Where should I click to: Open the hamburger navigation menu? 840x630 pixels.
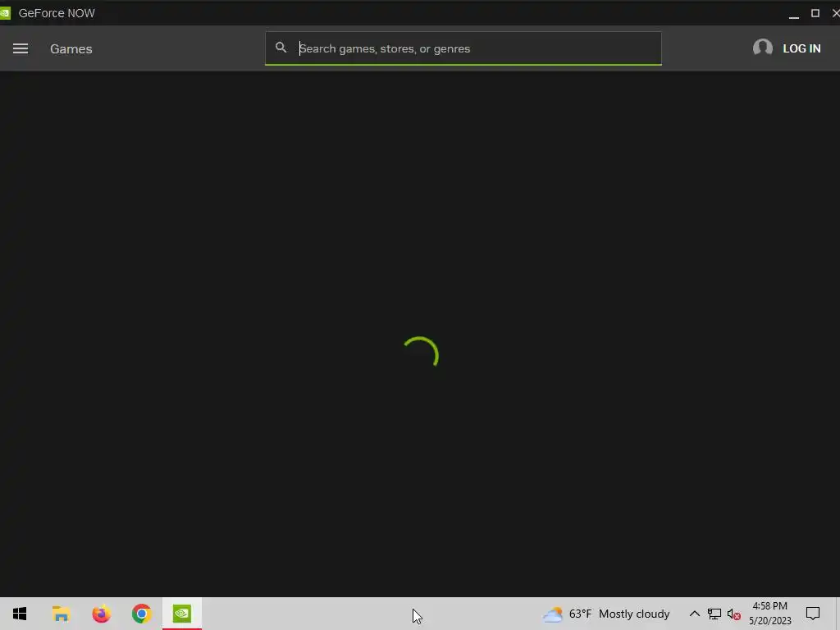click(x=21, y=48)
